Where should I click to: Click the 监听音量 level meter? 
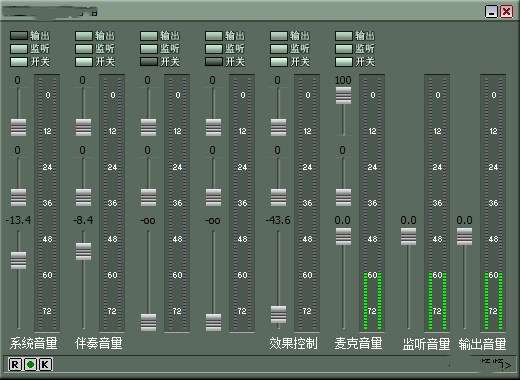(x=437, y=203)
